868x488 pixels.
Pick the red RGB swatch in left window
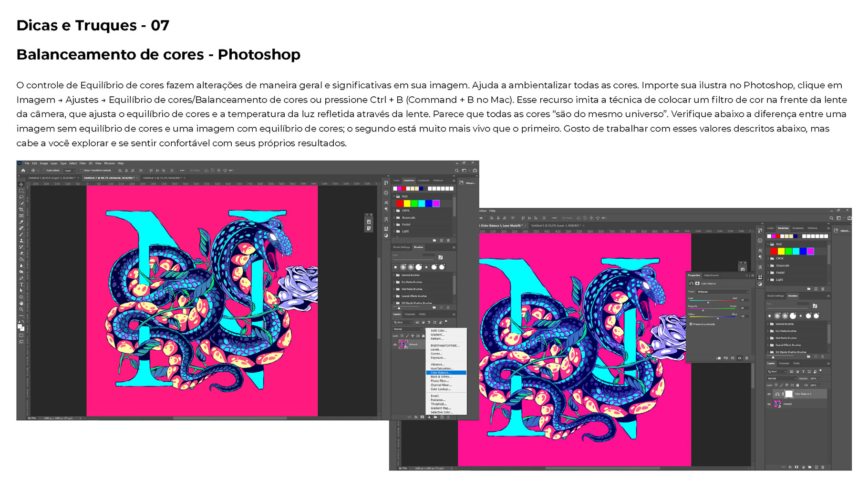pyautogui.click(x=400, y=203)
